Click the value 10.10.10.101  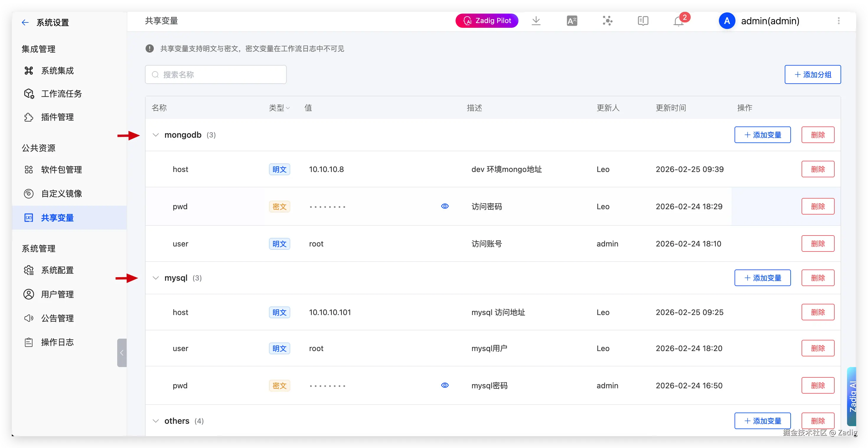[x=330, y=312]
